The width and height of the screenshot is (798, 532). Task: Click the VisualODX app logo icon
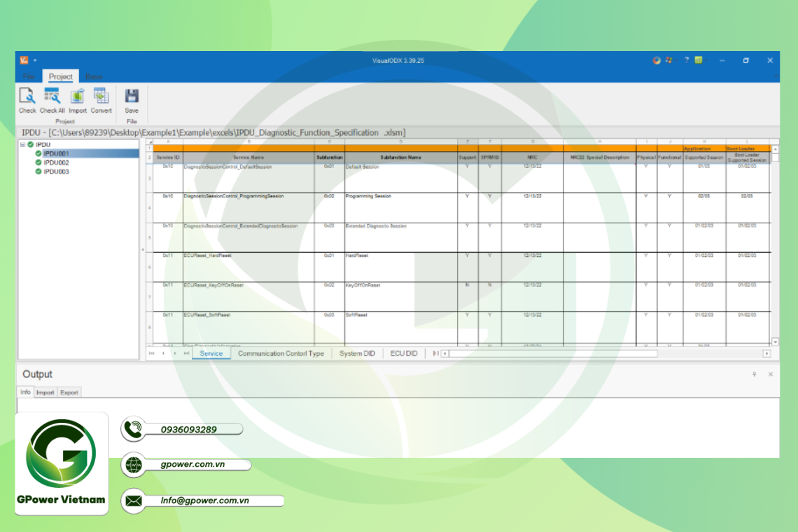24,60
